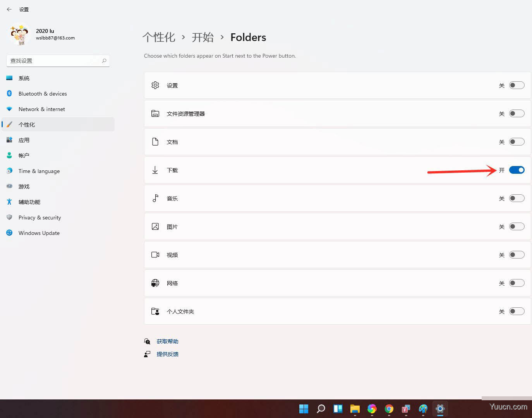Open 应用 settings category
Screen dimensions: 532x418
click(58, 140)
